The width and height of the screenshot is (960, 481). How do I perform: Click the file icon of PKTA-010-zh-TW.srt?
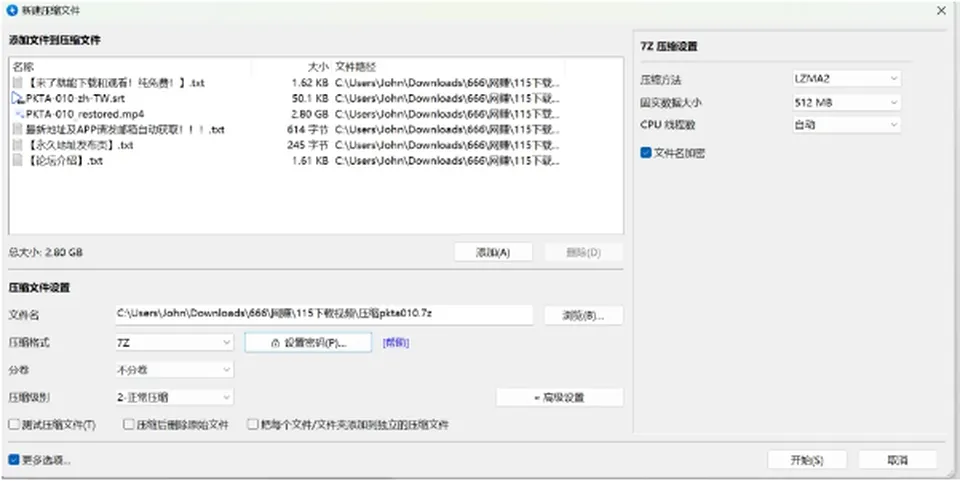(17, 98)
